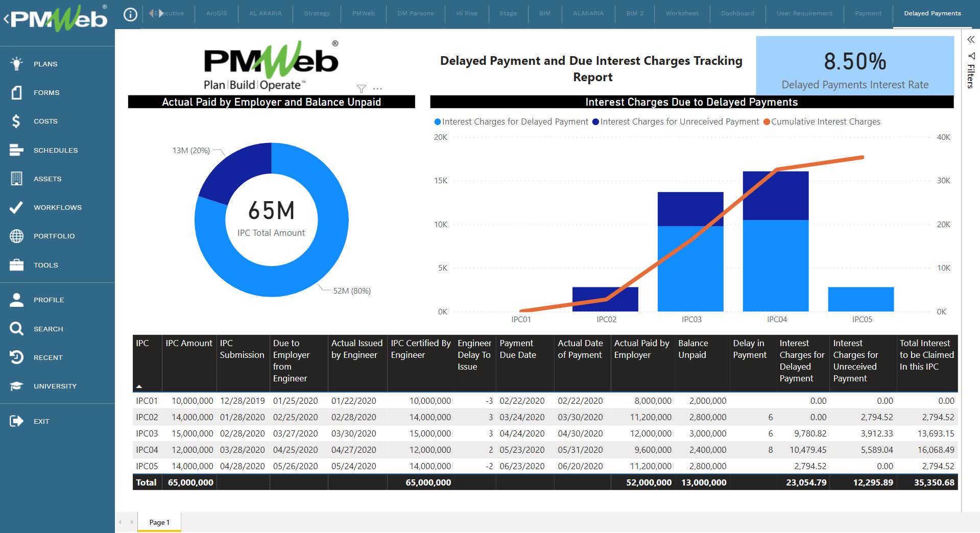
Task: Open the Profile person icon
Action: click(16, 300)
